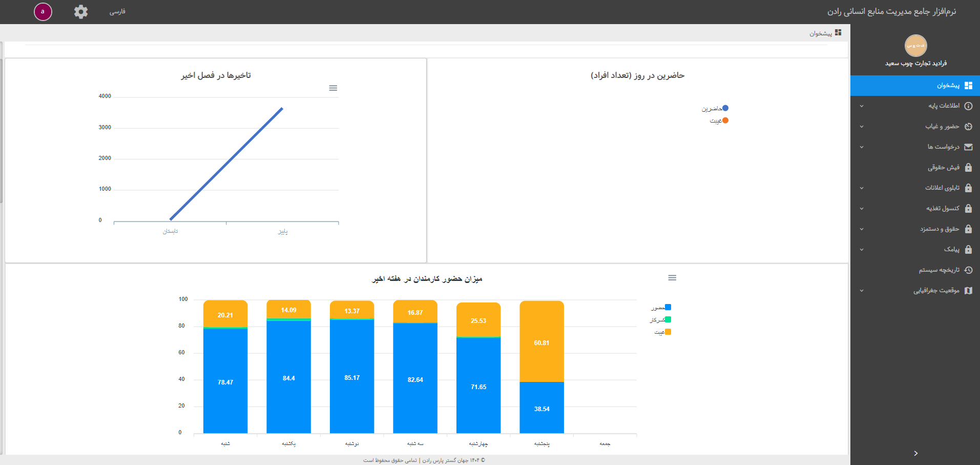Image resolution: width=980 pixels, height=465 pixels.
Task: Click the company logo avatar in sidebar
Action: [x=915, y=46]
